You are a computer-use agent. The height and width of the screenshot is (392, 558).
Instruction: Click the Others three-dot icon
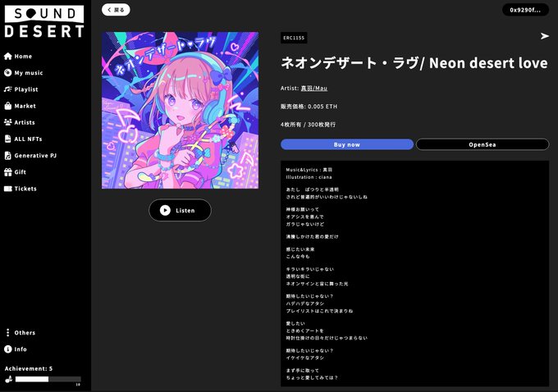[x=8, y=333]
